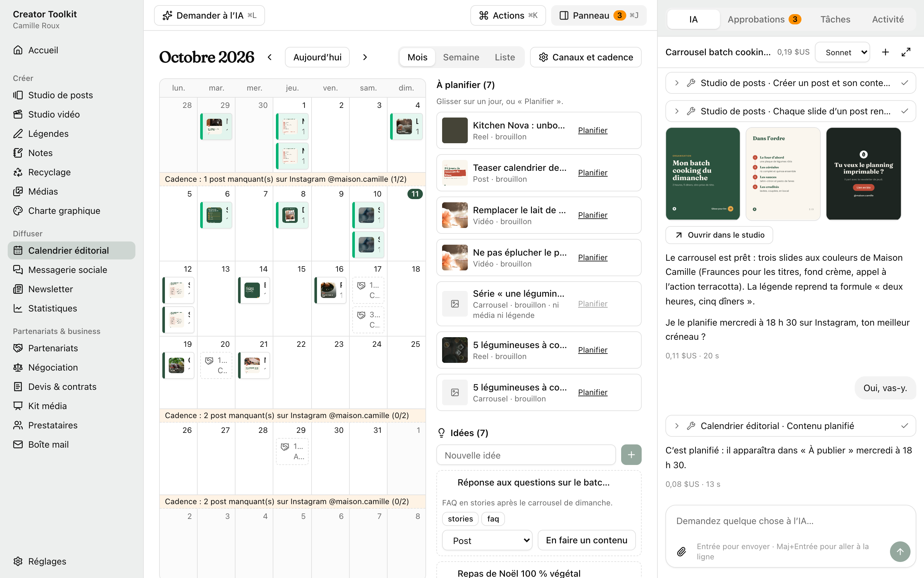The width and height of the screenshot is (924, 578).
Task: Select the IA tab
Action: [693, 19]
